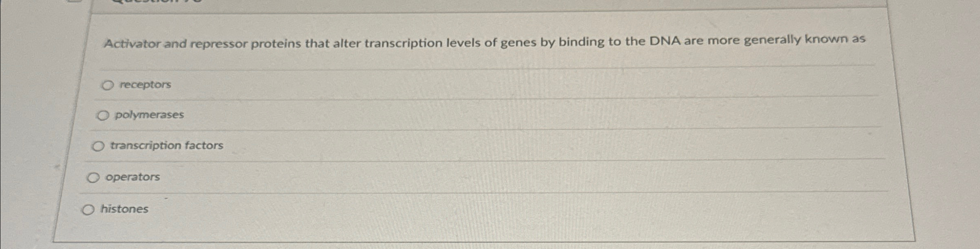This screenshot has height=249, width=980.
Task: Click the receptors answer label
Action: 144,85
